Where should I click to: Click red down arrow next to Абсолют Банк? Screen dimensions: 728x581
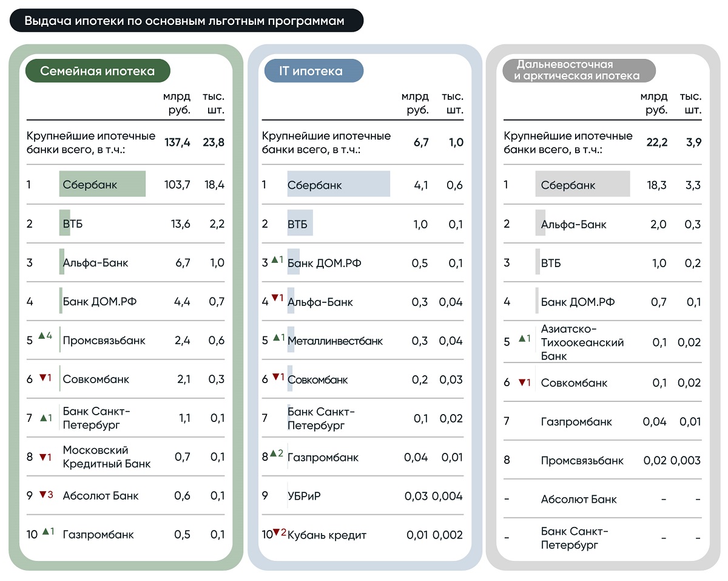click(42, 494)
